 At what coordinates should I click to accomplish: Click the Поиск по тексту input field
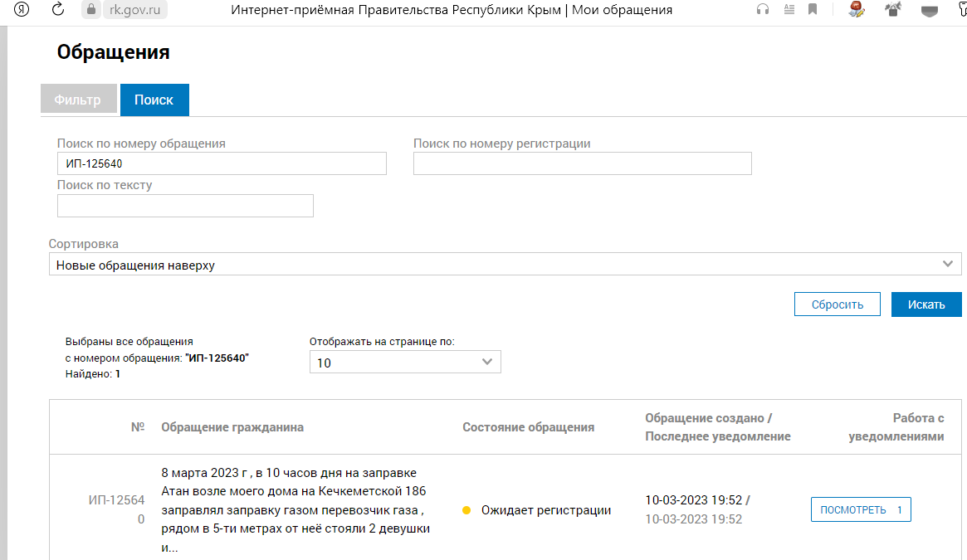pyautogui.click(x=185, y=206)
